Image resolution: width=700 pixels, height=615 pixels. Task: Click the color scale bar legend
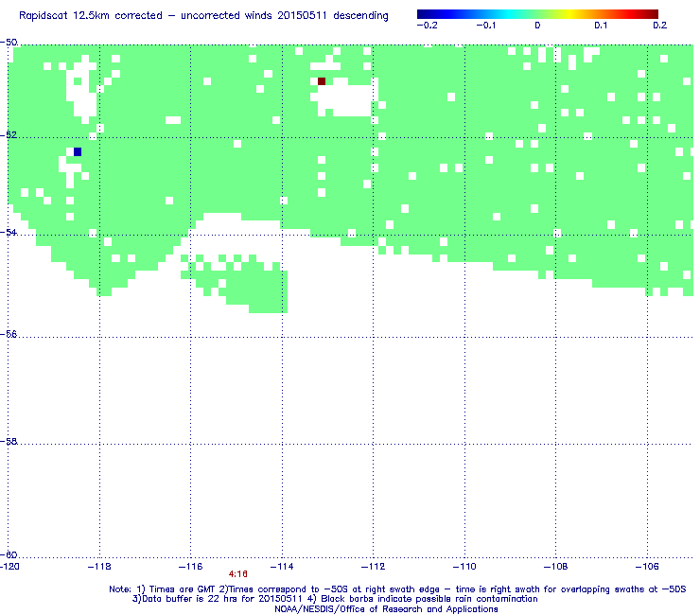(537, 14)
